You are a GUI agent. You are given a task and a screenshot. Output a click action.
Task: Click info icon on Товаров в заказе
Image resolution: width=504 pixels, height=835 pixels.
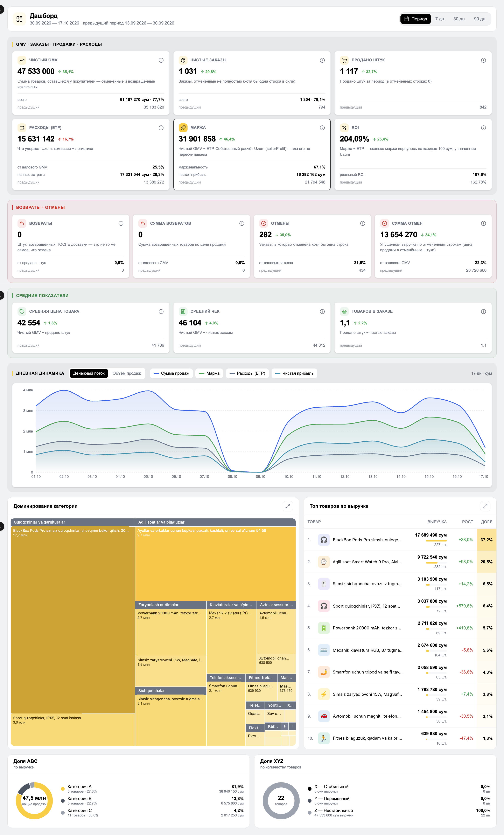pyautogui.click(x=483, y=311)
